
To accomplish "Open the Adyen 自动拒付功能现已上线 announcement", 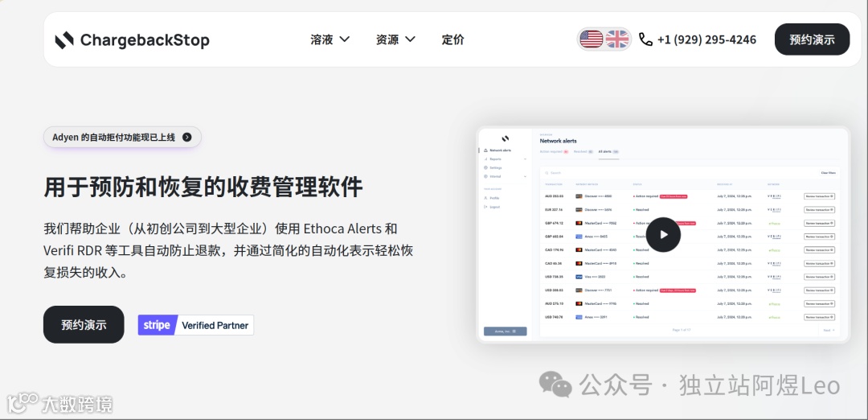I will 122,137.
